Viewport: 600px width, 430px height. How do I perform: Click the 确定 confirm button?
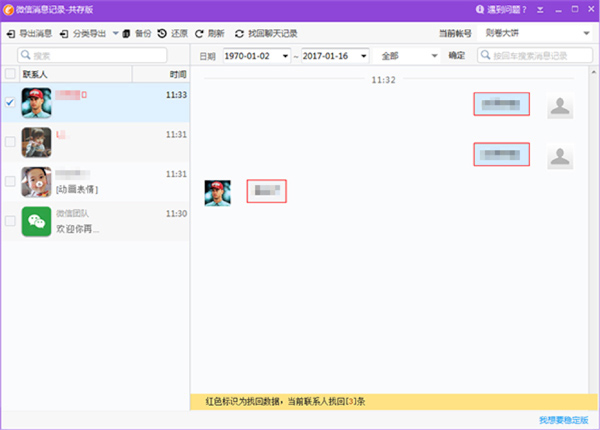(457, 55)
